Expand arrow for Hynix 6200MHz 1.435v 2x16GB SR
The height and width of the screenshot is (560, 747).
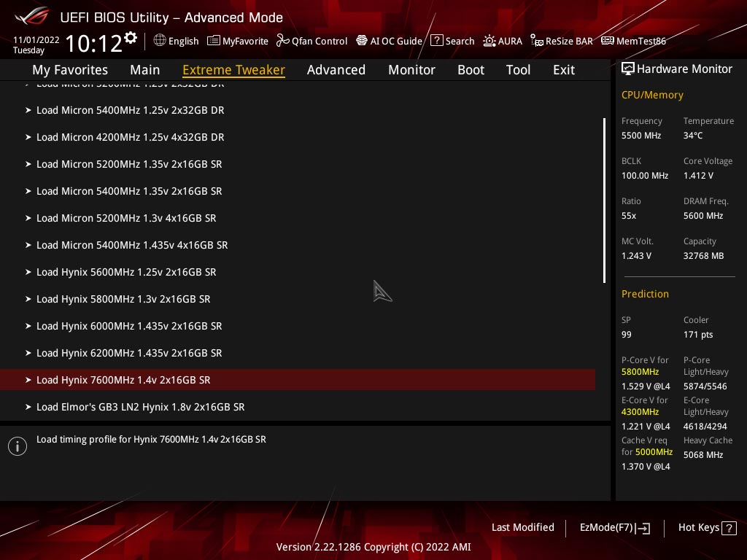point(28,353)
